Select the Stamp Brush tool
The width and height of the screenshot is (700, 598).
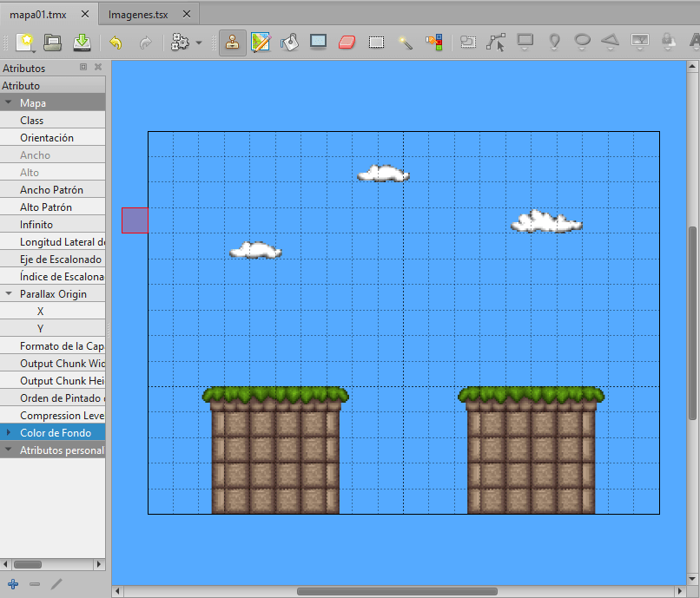pos(232,42)
